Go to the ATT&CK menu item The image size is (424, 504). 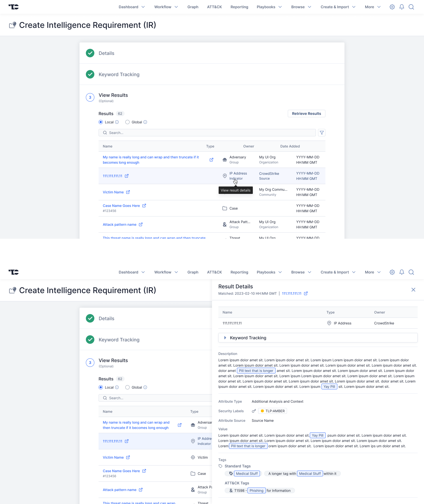point(214,7)
